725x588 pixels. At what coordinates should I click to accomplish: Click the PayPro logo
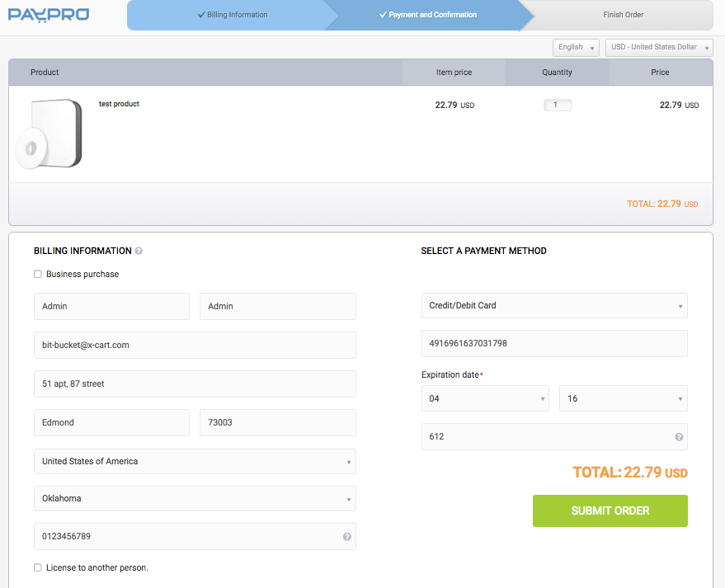tap(48, 14)
